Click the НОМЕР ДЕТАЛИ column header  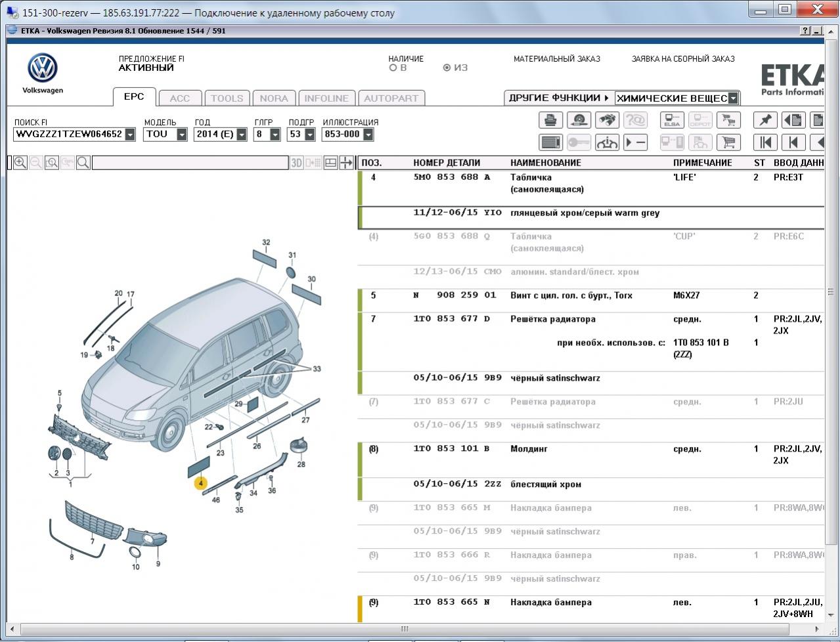tap(447, 163)
